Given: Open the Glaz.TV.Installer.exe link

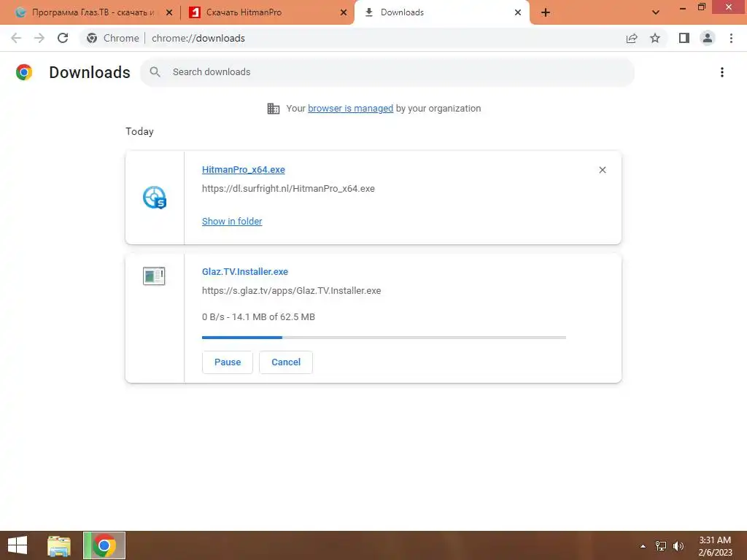Looking at the screenshot, I should [245, 271].
